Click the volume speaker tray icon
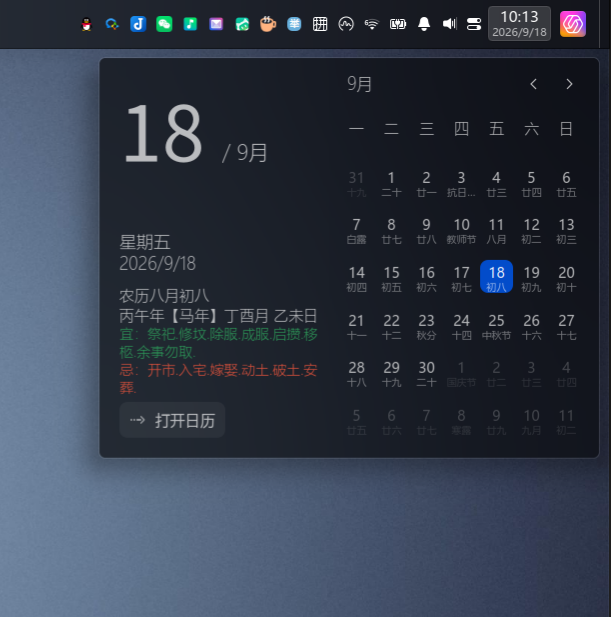 coord(450,24)
